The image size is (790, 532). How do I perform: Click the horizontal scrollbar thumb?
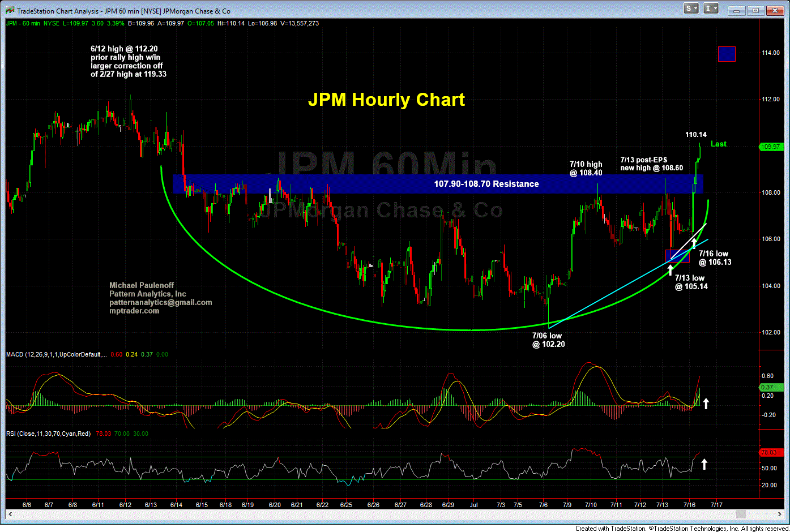(x=740, y=514)
